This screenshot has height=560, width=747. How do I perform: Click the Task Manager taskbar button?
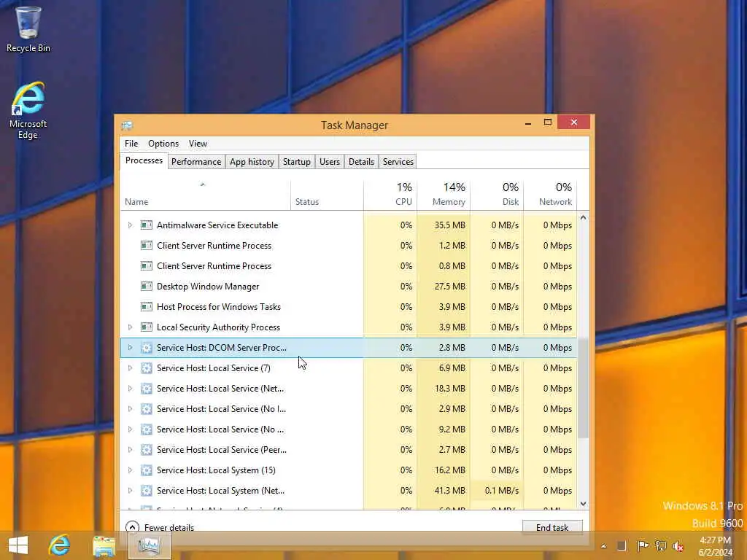[149, 545]
